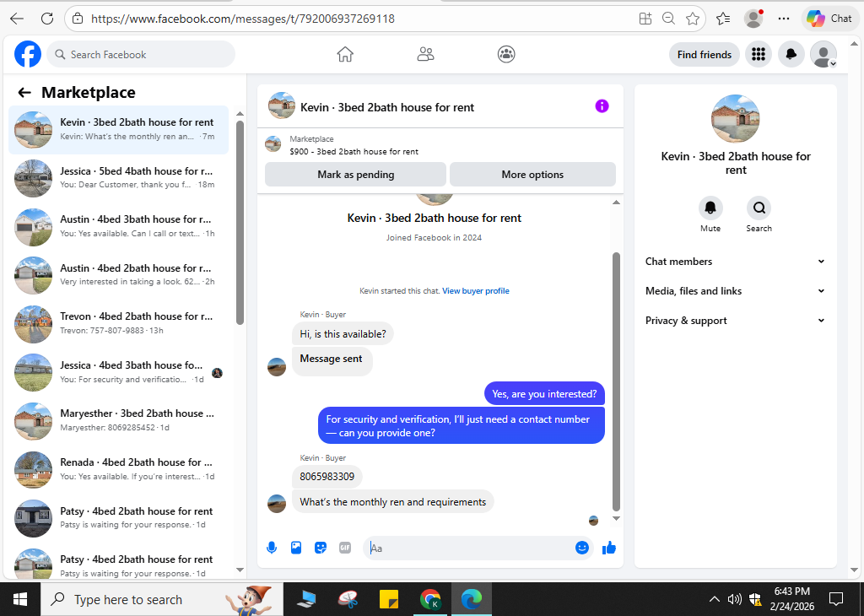The image size is (864, 616).
Task: Click Kevin's house thumbnail in right panel
Action: (x=735, y=118)
